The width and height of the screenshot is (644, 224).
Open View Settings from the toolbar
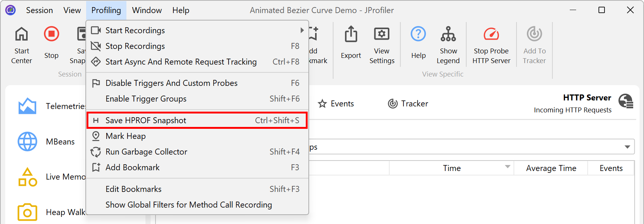click(x=381, y=34)
